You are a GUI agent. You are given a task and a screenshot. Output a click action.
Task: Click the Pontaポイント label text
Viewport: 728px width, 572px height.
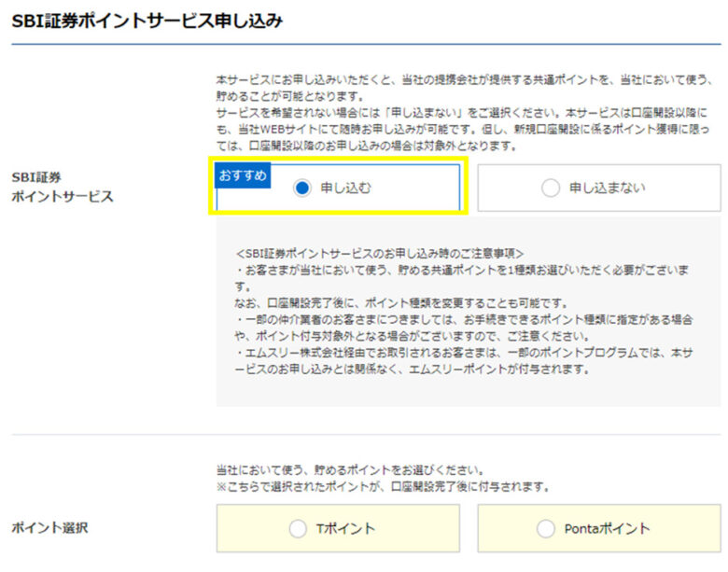607,528
